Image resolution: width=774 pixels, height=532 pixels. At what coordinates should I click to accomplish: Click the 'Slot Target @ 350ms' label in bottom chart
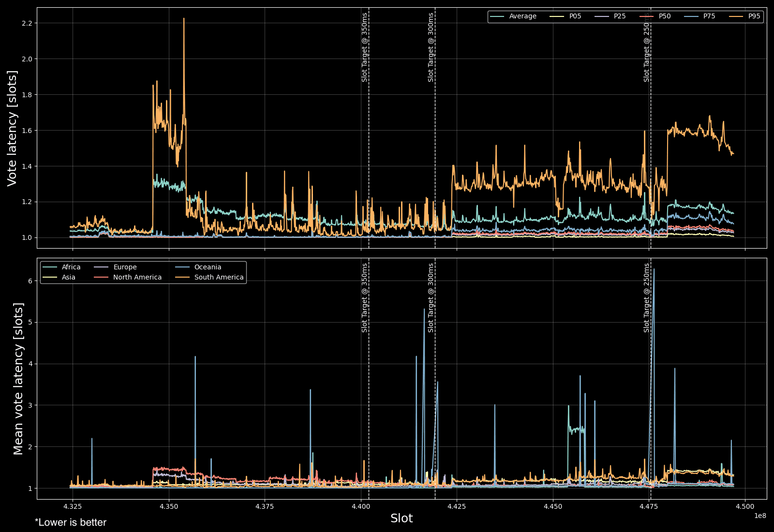[365, 297]
